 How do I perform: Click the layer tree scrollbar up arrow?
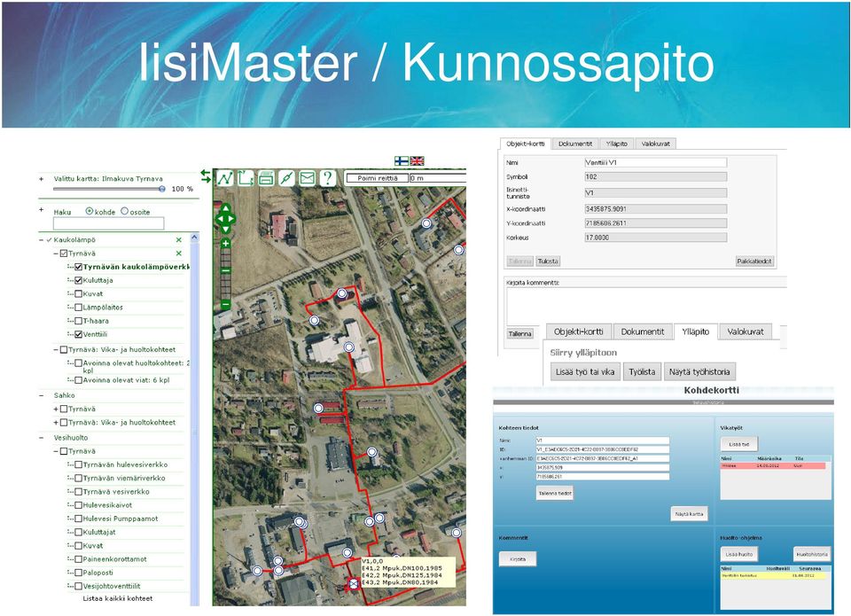(194, 238)
